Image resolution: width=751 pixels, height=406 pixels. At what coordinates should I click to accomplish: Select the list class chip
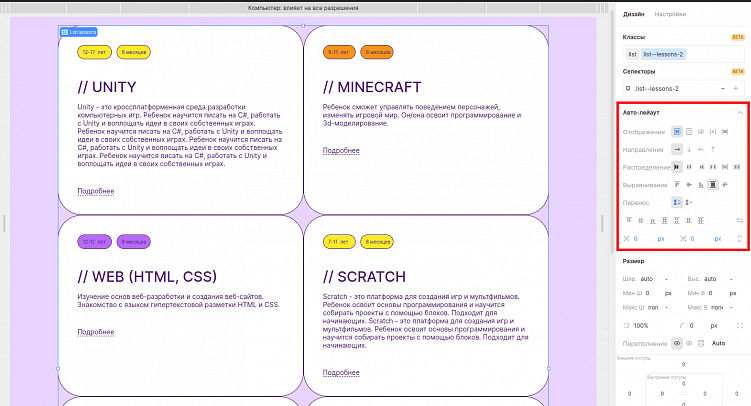[632, 54]
